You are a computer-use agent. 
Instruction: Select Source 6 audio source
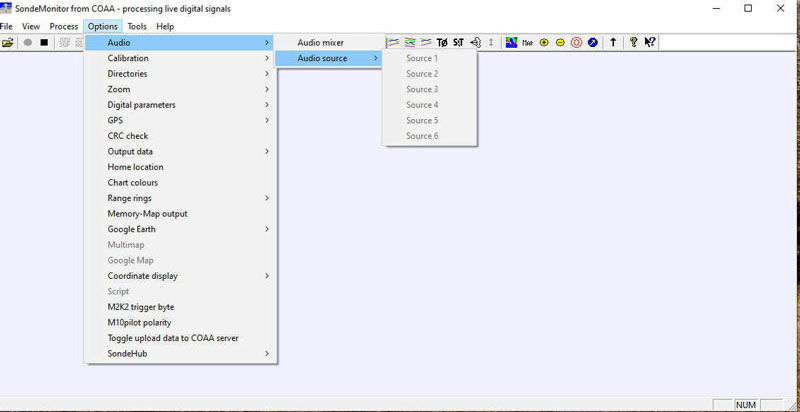click(x=430, y=136)
